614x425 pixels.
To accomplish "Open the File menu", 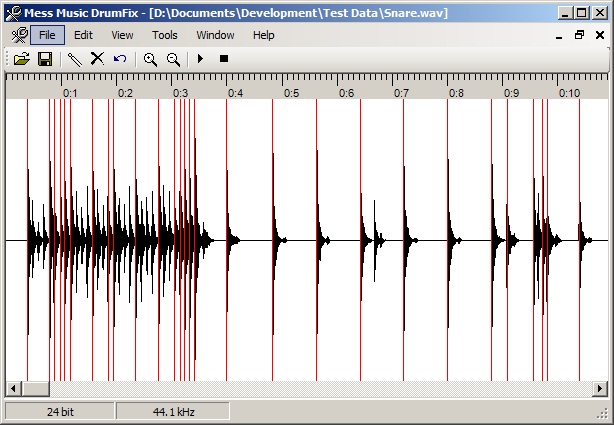I will tap(47, 35).
